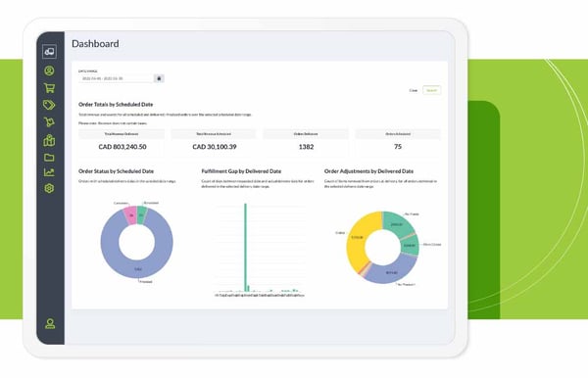The height and width of the screenshot is (378, 588).
Task: Click the "Order Adjustments by Delivered Date" heading
Action: [368, 171]
